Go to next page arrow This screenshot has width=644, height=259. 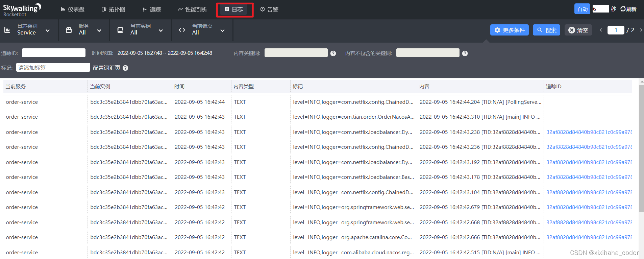tap(641, 30)
